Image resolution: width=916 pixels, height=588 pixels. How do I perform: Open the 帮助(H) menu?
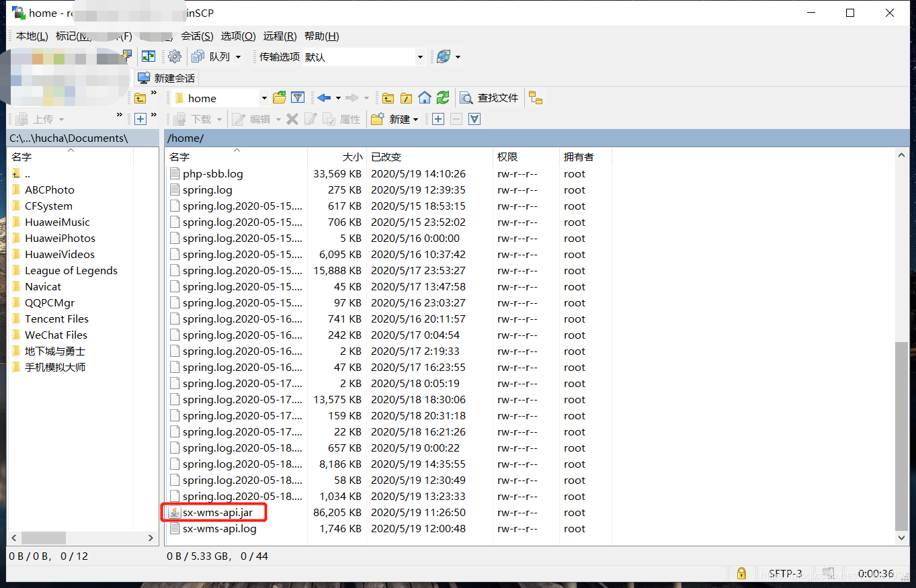(x=322, y=36)
